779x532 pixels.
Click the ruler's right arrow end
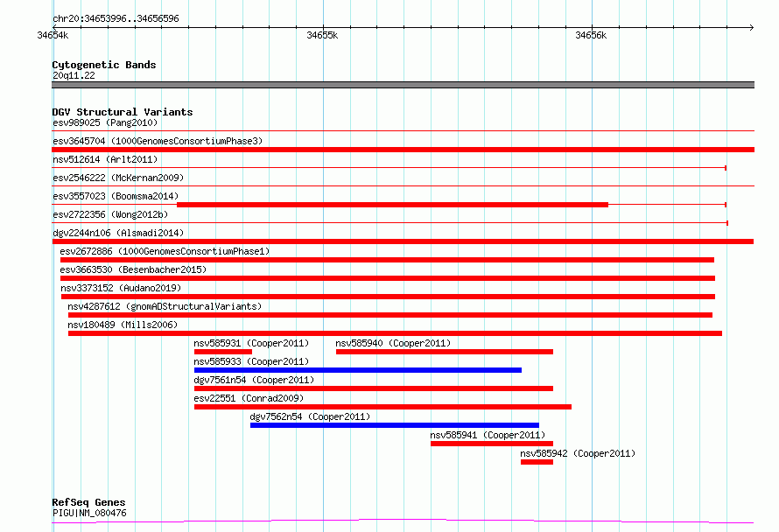click(751, 27)
